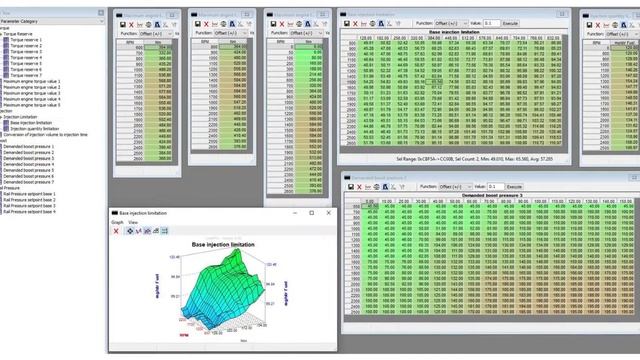
Task: Select Torque reserve 4 in tree
Action: (26, 58)
